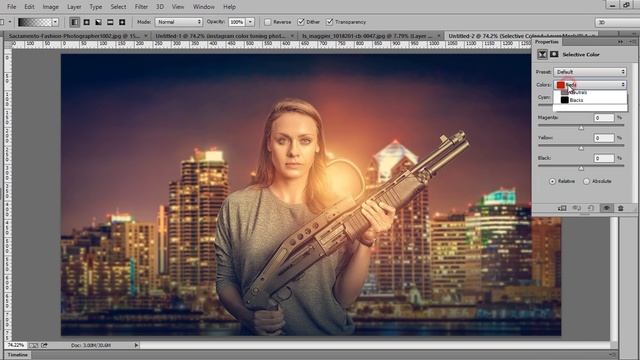Expand status bar info arrow
640x360 pixels.
click(136, 345)
